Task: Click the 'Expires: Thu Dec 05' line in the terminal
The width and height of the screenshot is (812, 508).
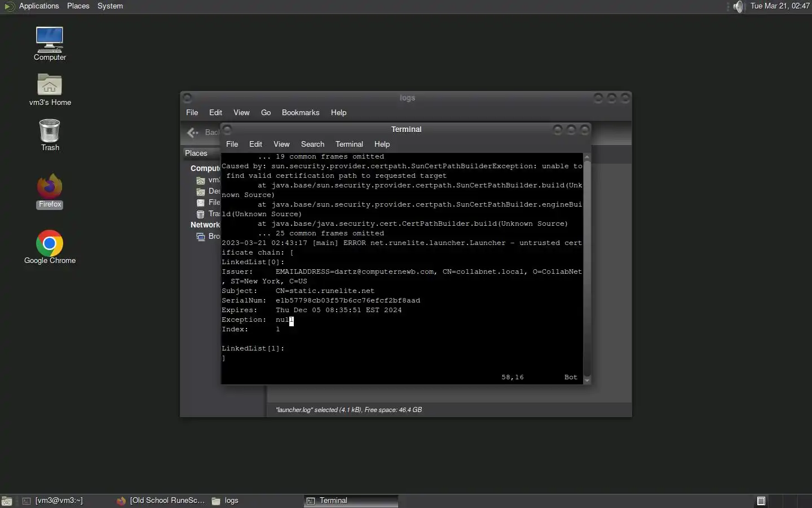Action: 312,310
